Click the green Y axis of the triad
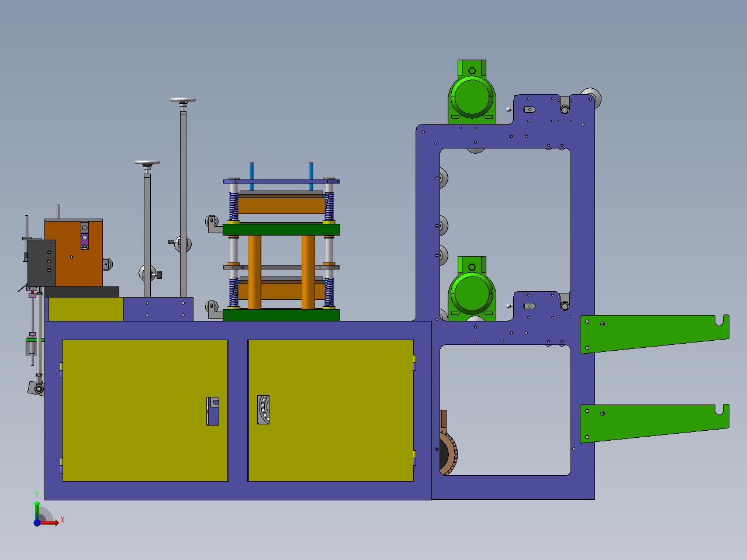Viewport: 747px width, 560px height. pos(37,510)
